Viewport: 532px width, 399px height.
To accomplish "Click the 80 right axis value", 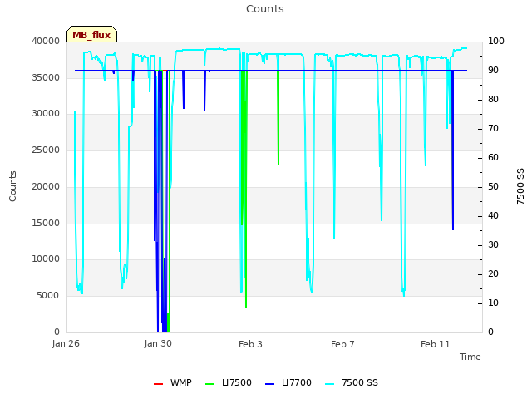I will [493, 100].
